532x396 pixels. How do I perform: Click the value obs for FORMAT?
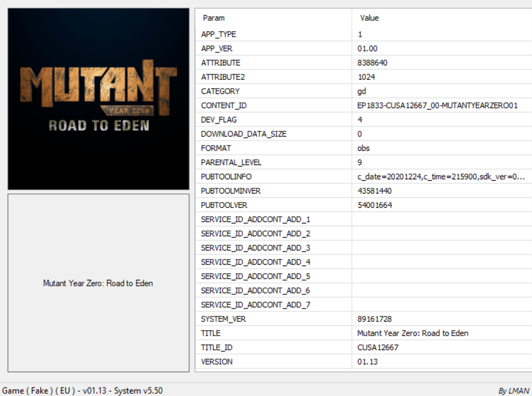pyautogui.click(x=363, y=148)
